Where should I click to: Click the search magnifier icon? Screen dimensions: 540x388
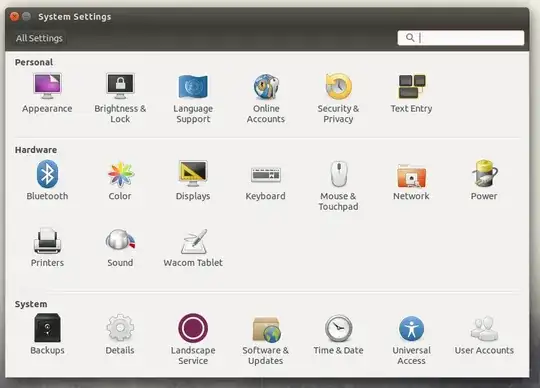click(x=410, y=38)
